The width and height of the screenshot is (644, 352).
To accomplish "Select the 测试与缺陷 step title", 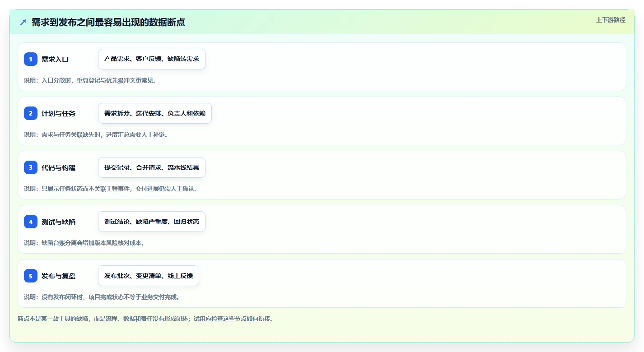I will (58, 222).
